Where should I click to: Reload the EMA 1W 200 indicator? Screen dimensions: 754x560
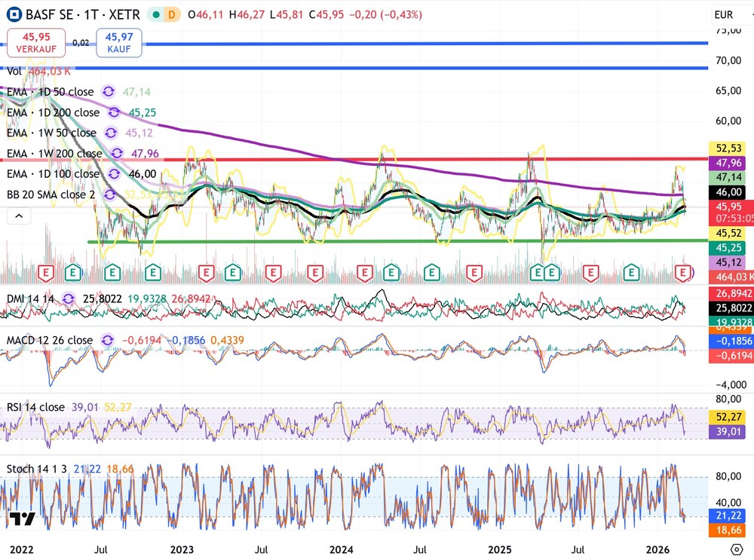[117, 153]
